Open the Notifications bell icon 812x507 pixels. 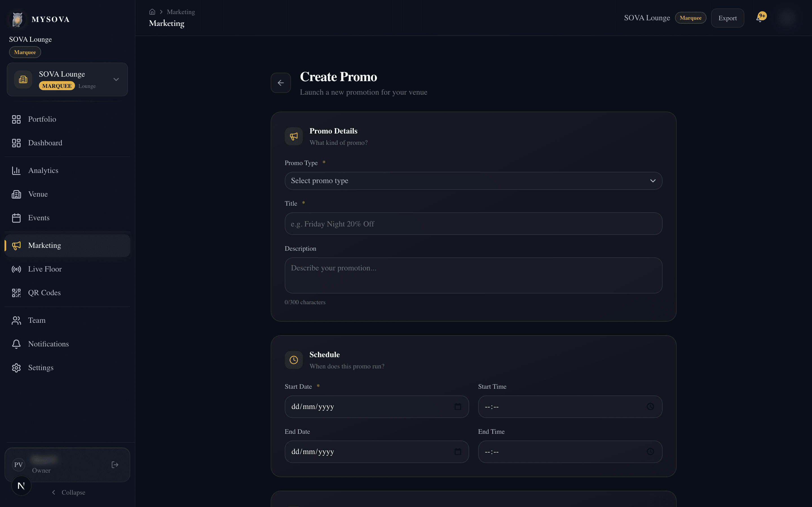tap(16, 344)
